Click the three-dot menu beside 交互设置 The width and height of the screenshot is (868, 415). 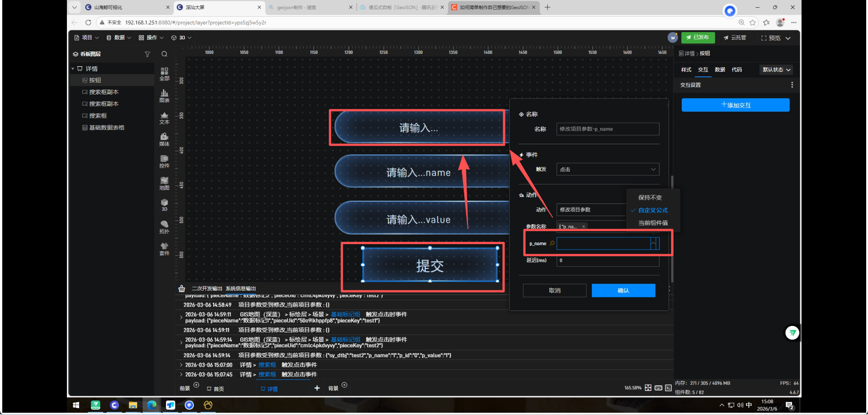792,85
